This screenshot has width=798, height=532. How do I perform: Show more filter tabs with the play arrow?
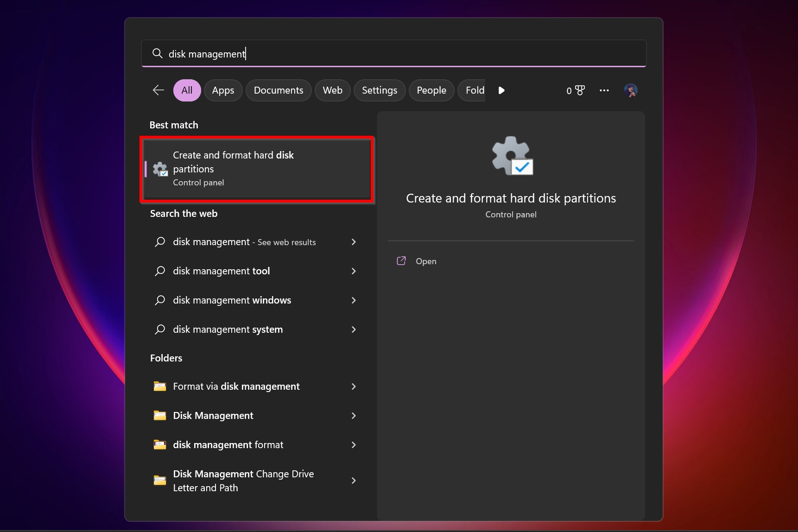pos(501,90)
